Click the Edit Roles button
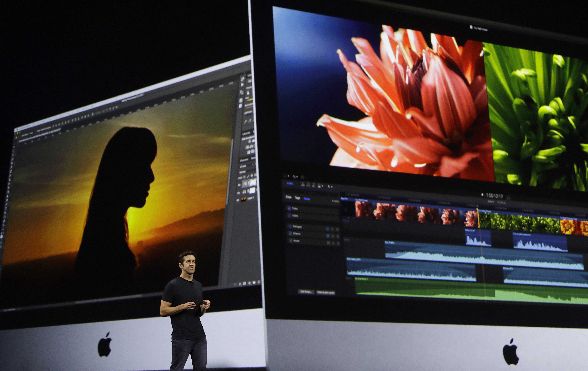Viewport: 588px width, 371px height. [307, 292]
